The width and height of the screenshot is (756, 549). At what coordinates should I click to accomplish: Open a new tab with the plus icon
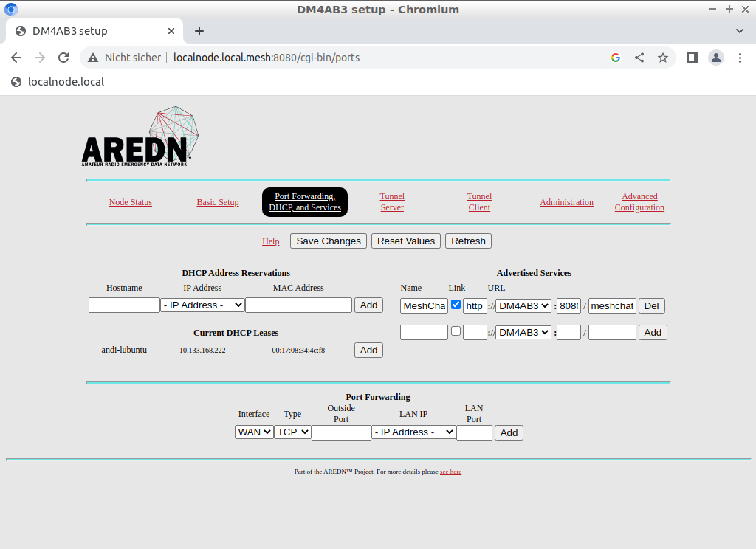click(x=199, y=31)
